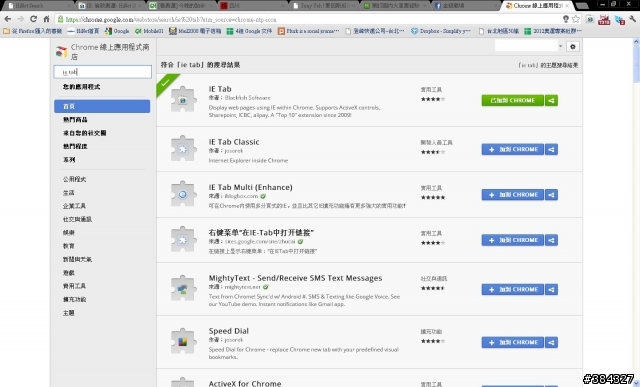Bookmark this page with the star icon
The height and width of the screenshot is (387, 640).
tap(576, 19)
